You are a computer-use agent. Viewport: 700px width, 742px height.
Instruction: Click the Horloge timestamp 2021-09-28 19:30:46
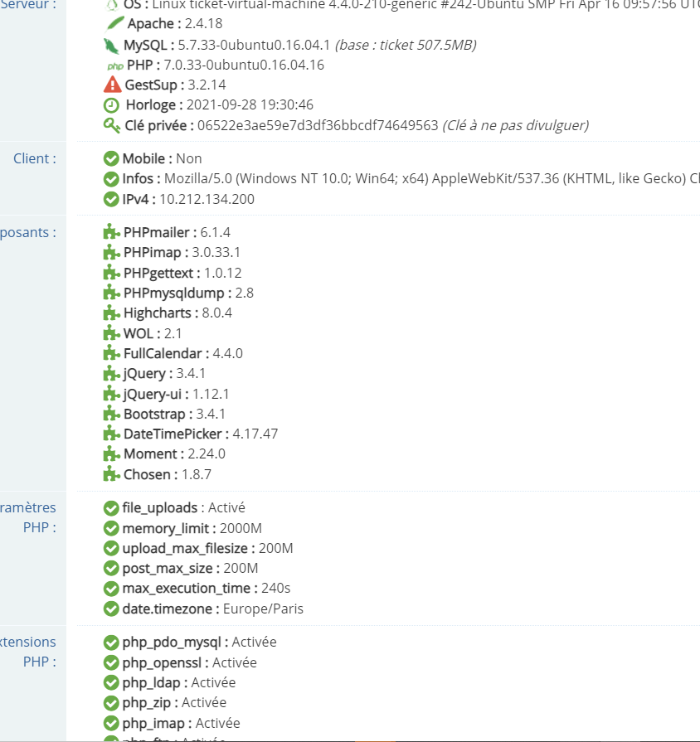point(250,104)
